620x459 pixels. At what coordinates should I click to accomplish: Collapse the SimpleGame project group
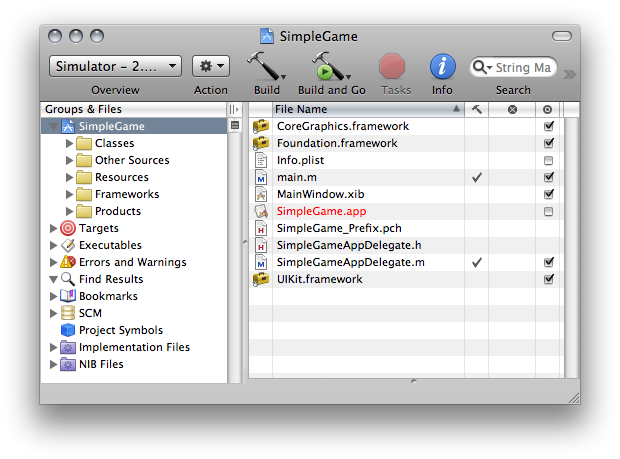point(53,127)
